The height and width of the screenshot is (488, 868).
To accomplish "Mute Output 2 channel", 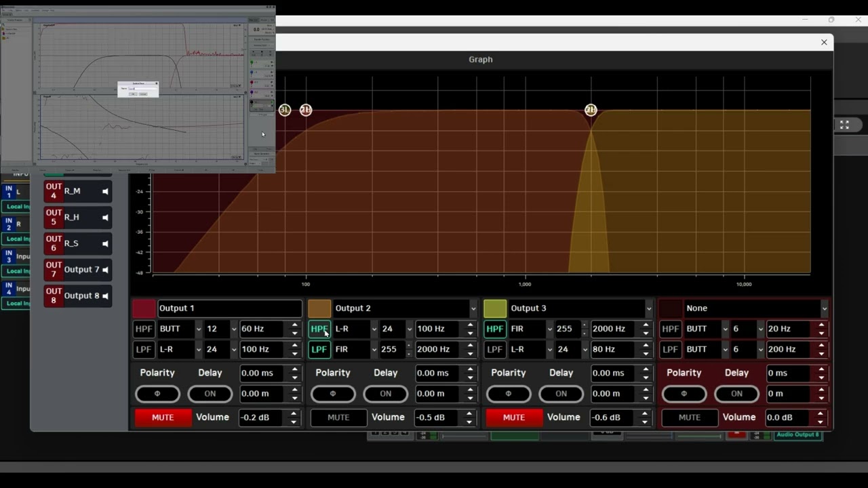I will tap(338, 418).
